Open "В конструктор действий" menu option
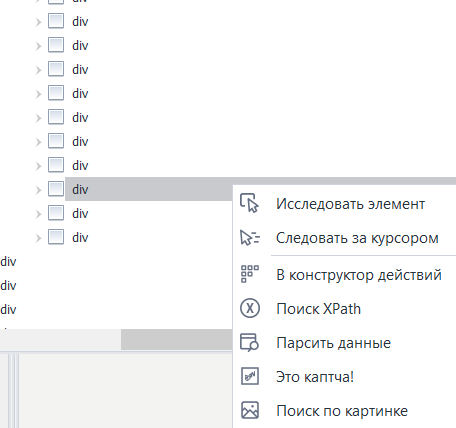 [359, 275]
